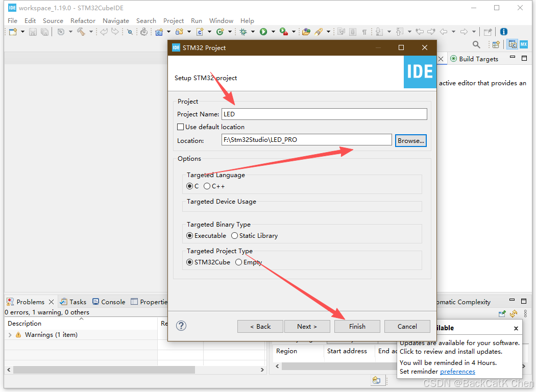Click the Project Name input field

coord(324,114)
